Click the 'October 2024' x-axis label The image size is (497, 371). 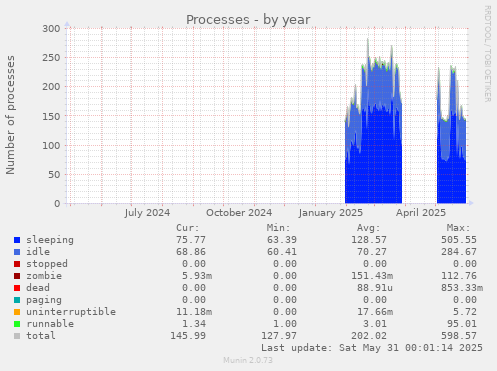[x=239, y=213]
